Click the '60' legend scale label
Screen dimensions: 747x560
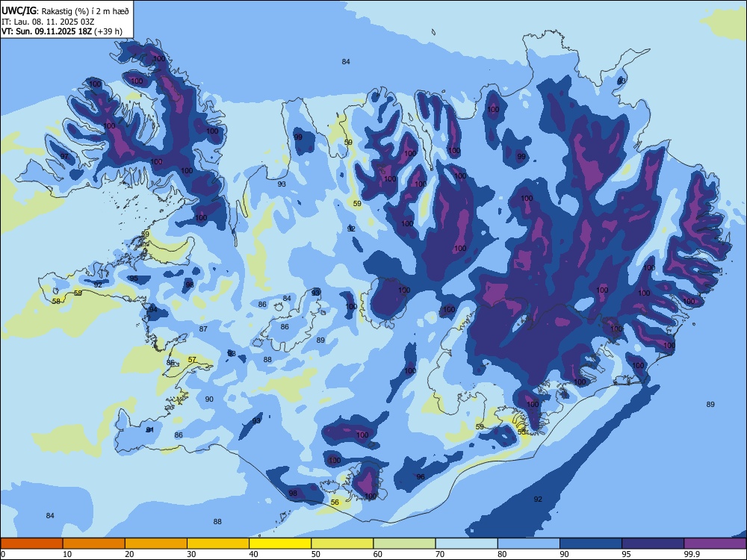378,554
